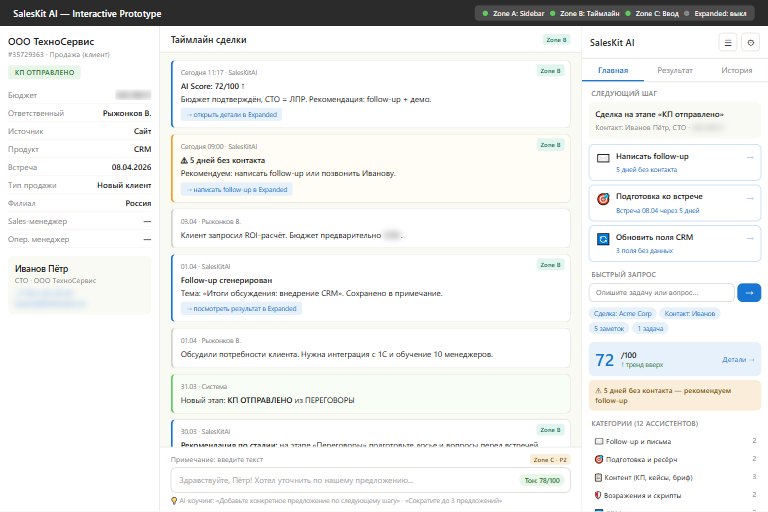Toggle Zone C: Ввод indicator
This screenshot has width=768, height=512.
click(652, 13)
